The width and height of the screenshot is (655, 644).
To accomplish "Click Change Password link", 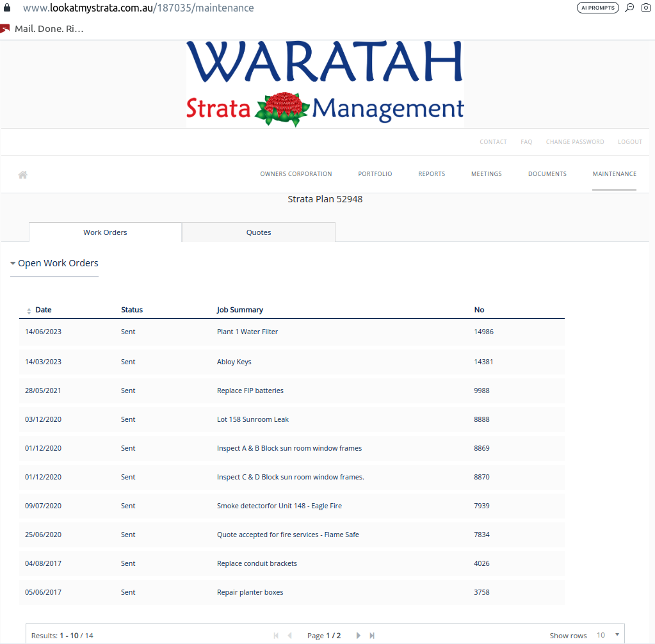I will 575,142.
